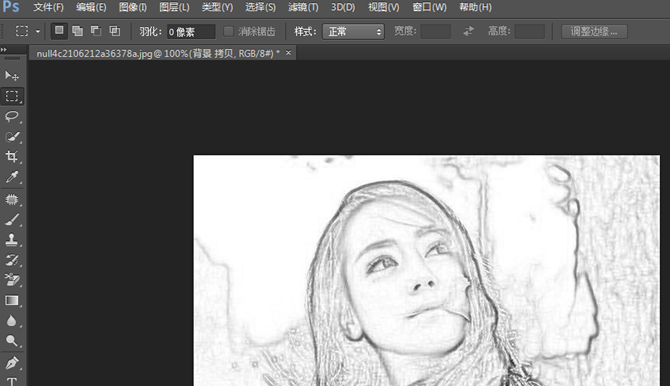Select the Eyedropper tool

click(x=12, y=177)
